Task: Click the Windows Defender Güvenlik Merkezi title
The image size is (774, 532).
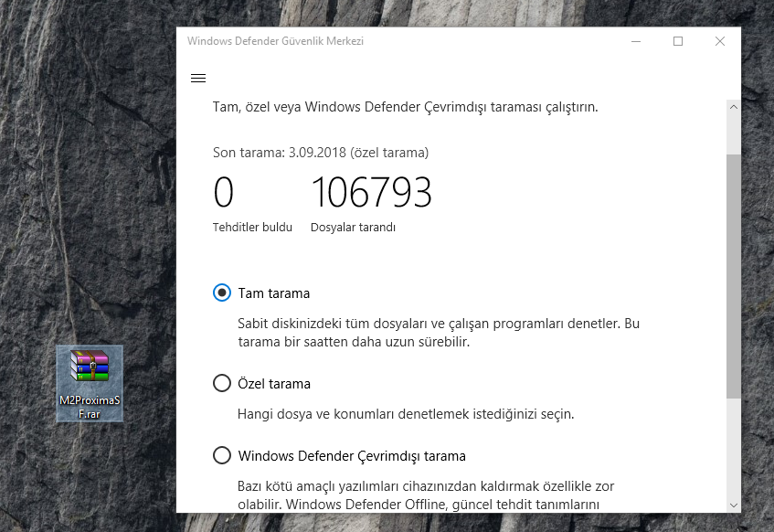Action: pyautogui.click(x=275, y=41)
